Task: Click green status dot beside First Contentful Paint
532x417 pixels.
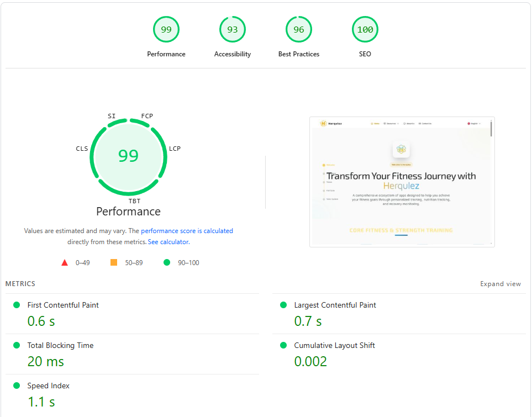Action: pyautogui.click(x=16, y=305)
